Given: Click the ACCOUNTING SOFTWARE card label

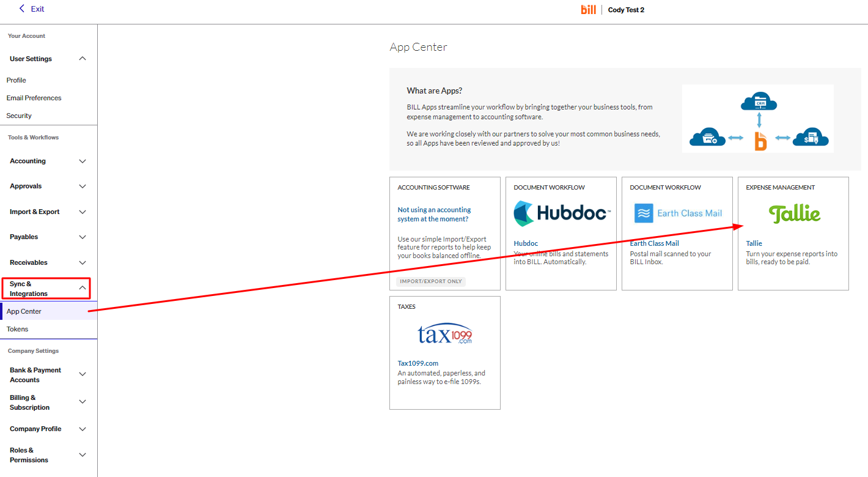Looking at the screenshot, I should (434, 188).
